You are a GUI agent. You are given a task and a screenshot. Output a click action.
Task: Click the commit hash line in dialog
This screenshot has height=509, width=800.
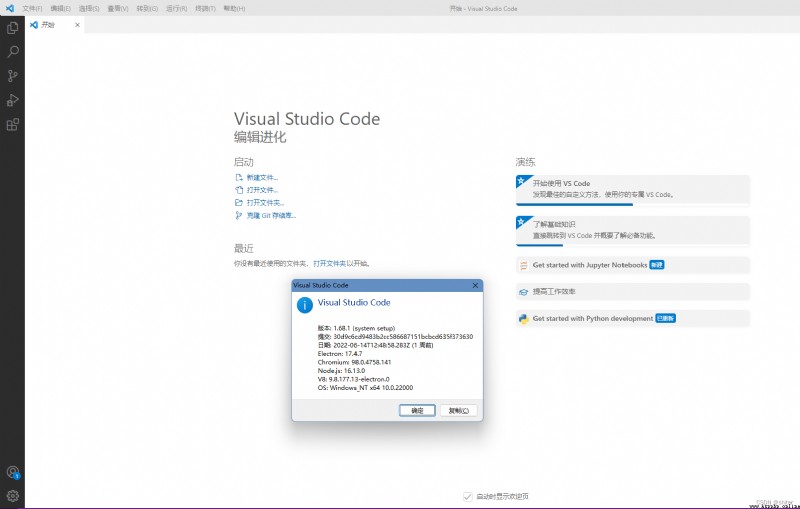(395, 337)
